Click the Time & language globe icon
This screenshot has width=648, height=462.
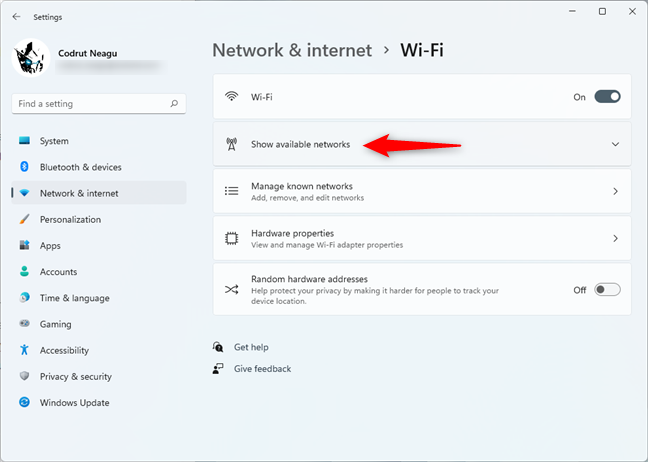point(24,297)
